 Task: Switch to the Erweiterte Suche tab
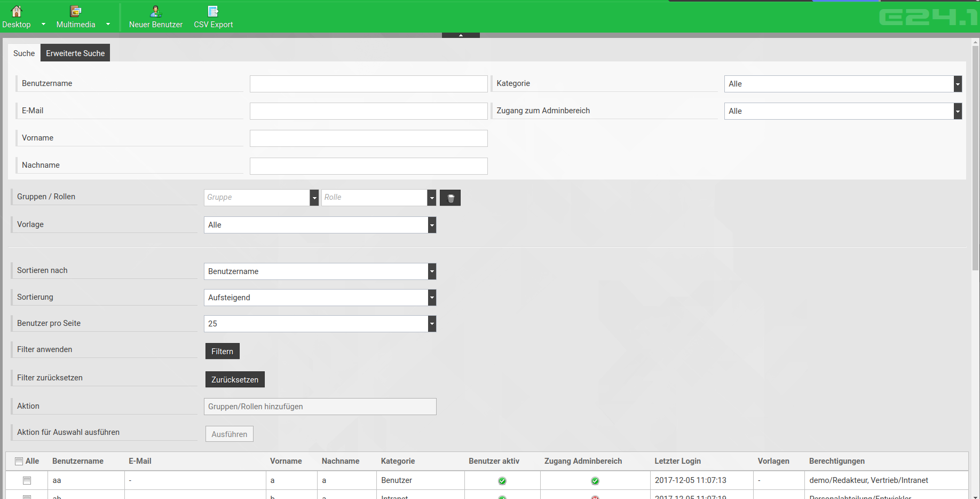(75, 53)
